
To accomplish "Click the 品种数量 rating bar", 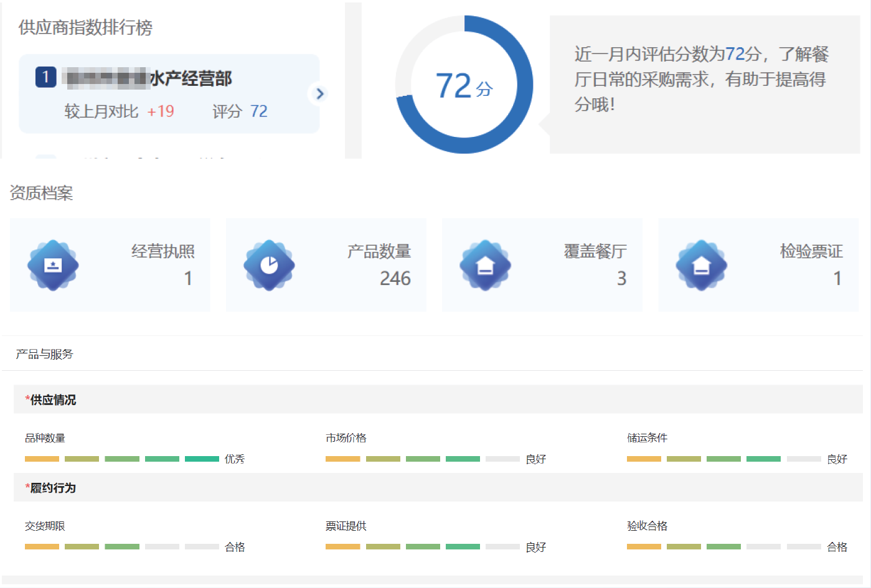I will [x=122, y=459].
